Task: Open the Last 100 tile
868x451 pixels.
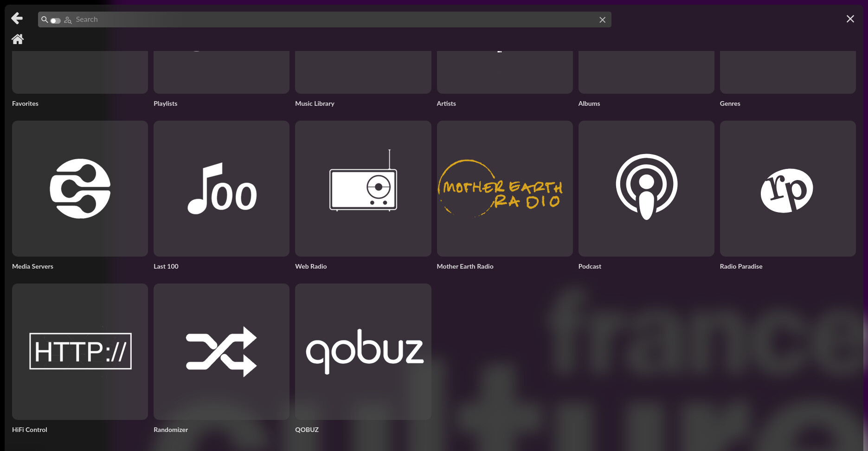Action: point(221,189)
